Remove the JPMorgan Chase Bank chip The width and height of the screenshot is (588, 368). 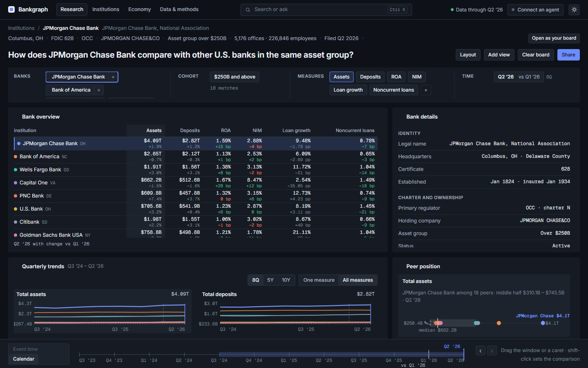tap(113, 77)
